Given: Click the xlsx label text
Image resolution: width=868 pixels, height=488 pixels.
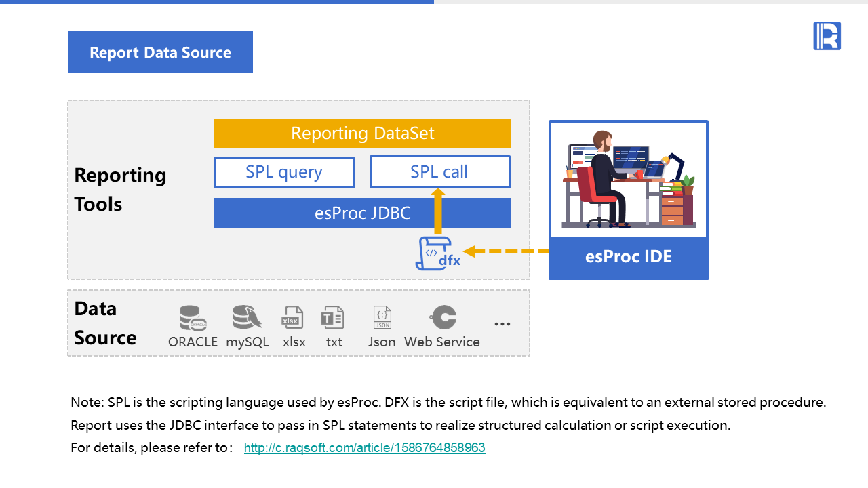Looking at the screenshot, I should point(294,342).
